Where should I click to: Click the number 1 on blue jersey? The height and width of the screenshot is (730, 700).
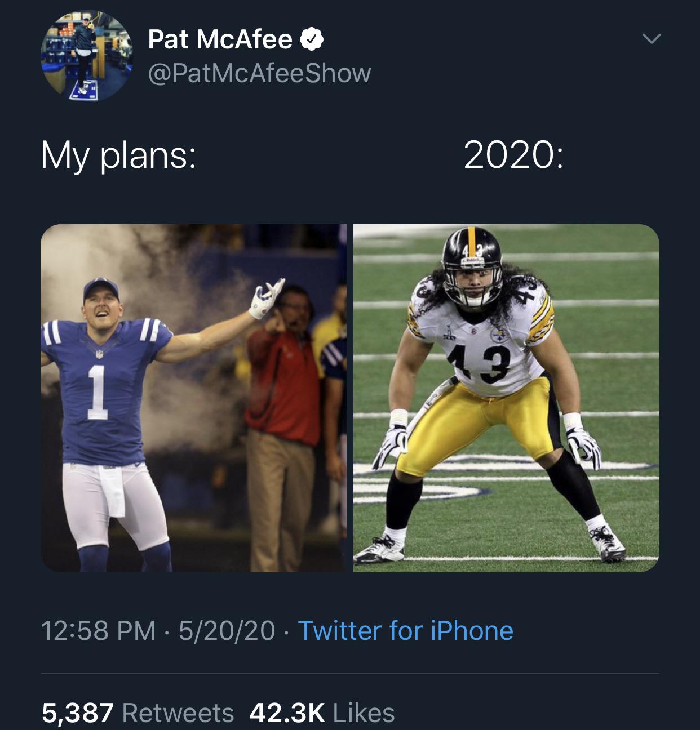(97, 393)
